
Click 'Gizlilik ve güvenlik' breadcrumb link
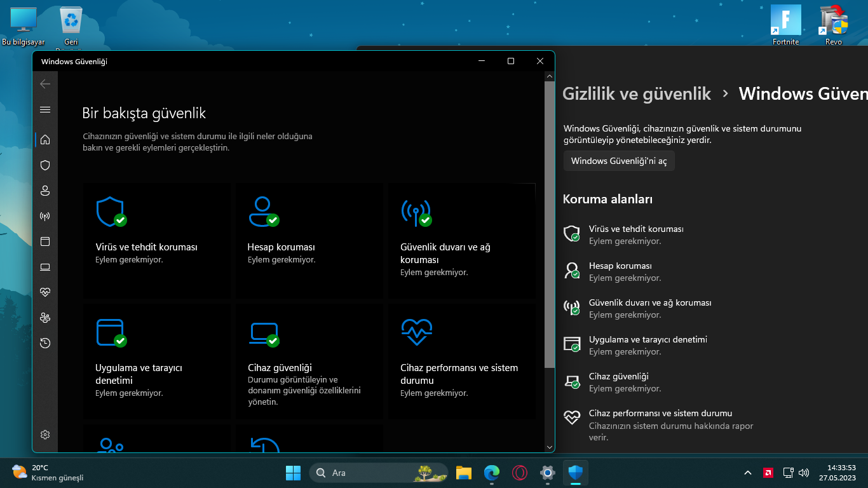[x=636, y=94]
